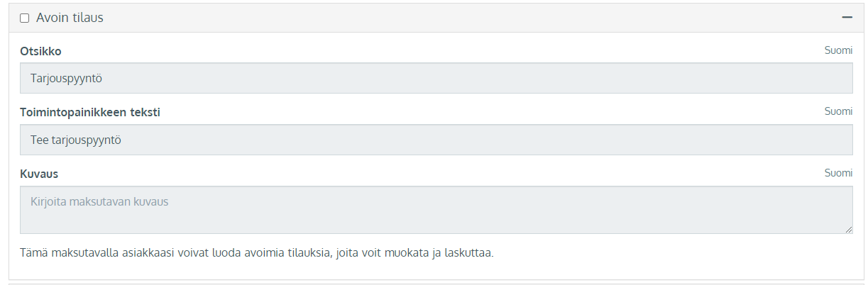The image size is (868, 285).
Task: Click the Avoin tilaus header label
Action: (x=70, y=18)
